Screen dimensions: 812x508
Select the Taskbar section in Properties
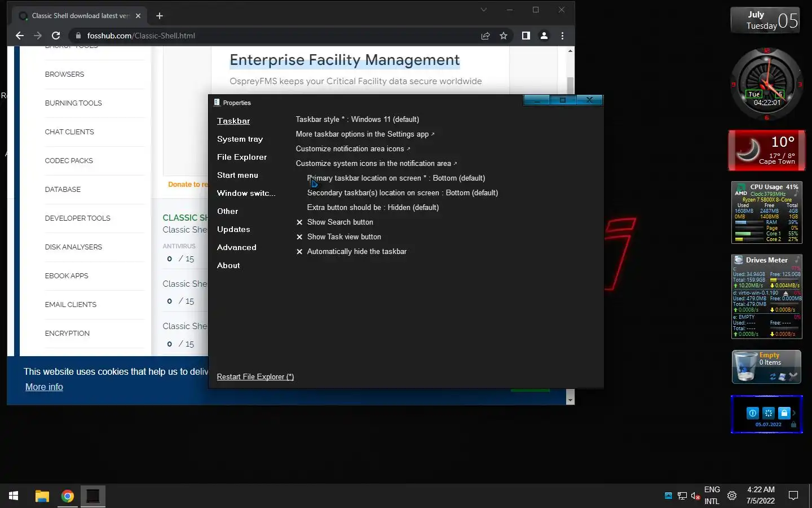[x=233, y=121]
